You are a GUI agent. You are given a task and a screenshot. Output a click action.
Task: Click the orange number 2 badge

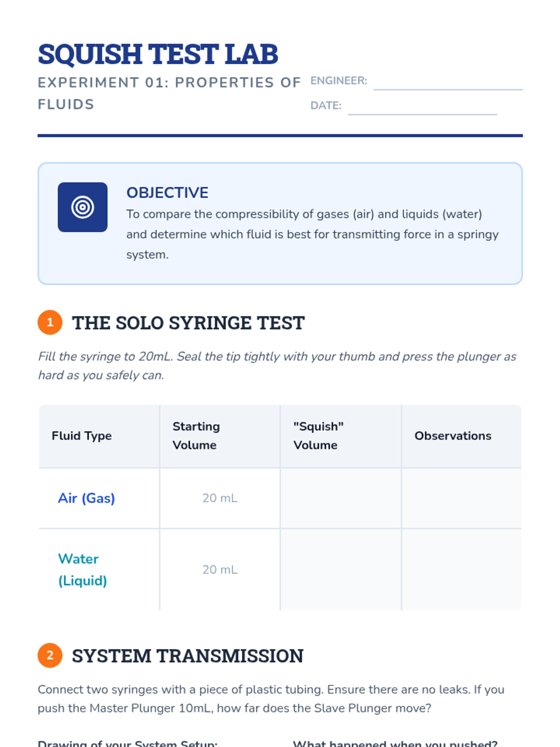[x=50, y=655]
